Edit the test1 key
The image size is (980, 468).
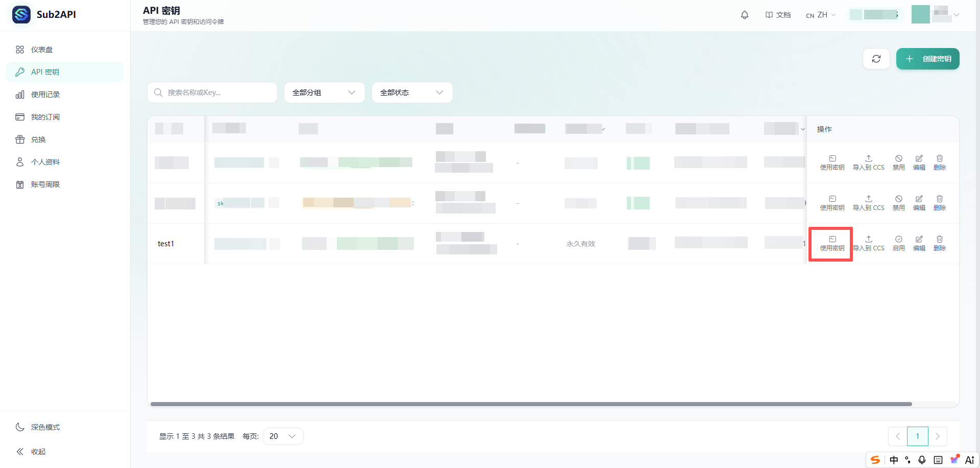[919, 244]
